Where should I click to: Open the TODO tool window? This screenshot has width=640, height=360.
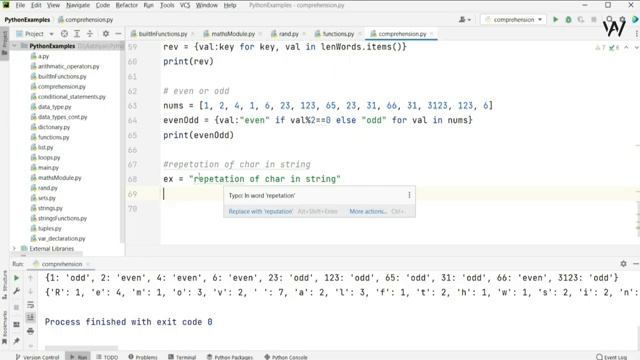107,357
